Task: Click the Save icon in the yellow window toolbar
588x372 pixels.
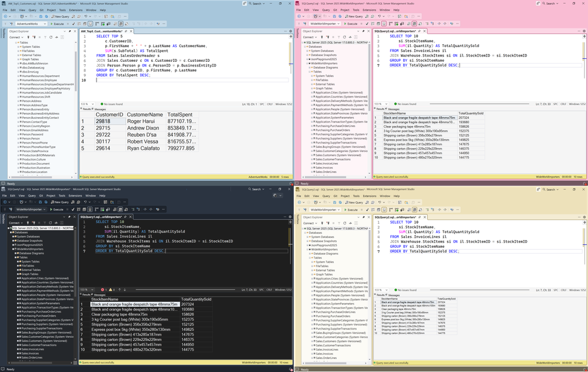Action: tap(335, 202)
